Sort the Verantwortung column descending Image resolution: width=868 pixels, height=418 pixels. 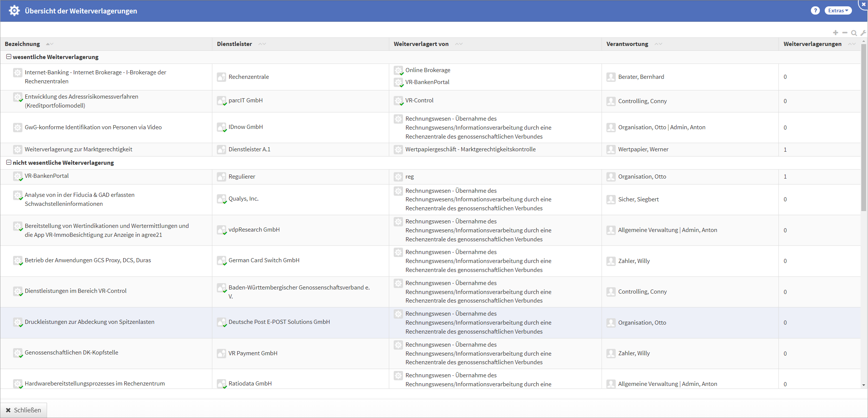(661, 44)
